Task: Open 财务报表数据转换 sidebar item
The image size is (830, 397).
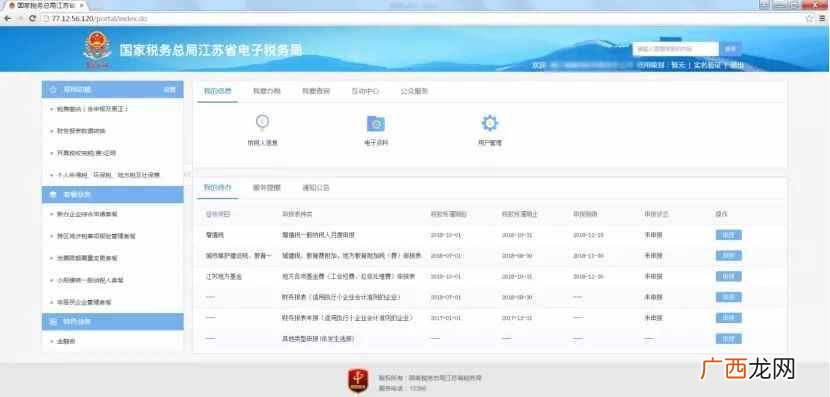Action: 81,131
